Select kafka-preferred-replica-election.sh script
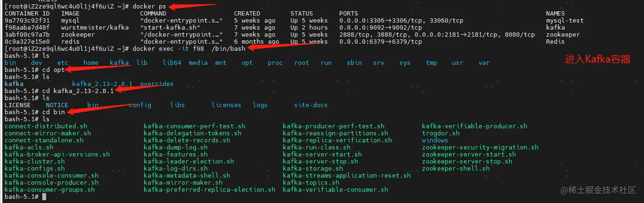 [209, 189]
